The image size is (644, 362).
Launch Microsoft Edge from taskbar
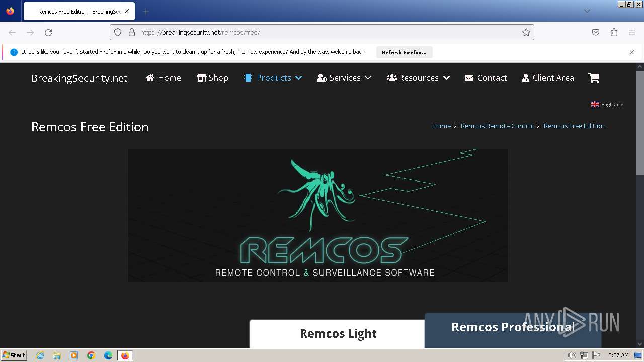108,355
